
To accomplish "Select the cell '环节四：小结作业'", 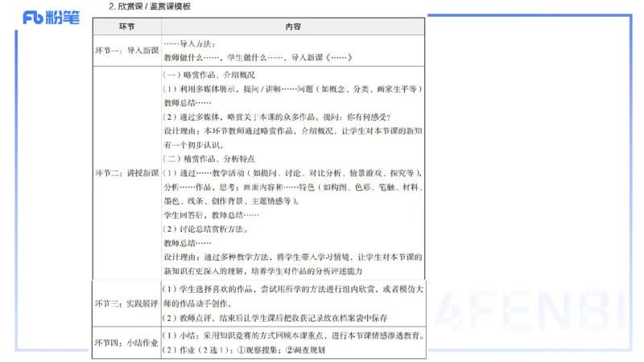I will click(x=127, y=343).
